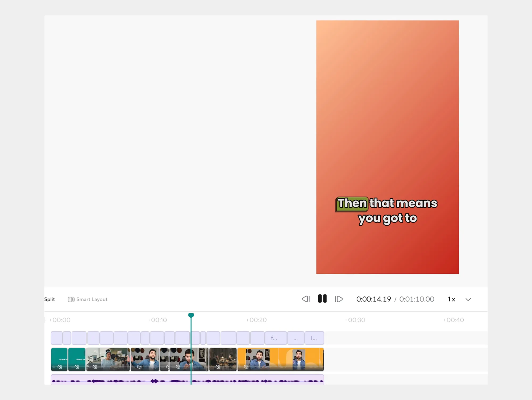Open the Smart Layout option
The width and height of the screenshot is (532, 400).
tap(88, 299)
